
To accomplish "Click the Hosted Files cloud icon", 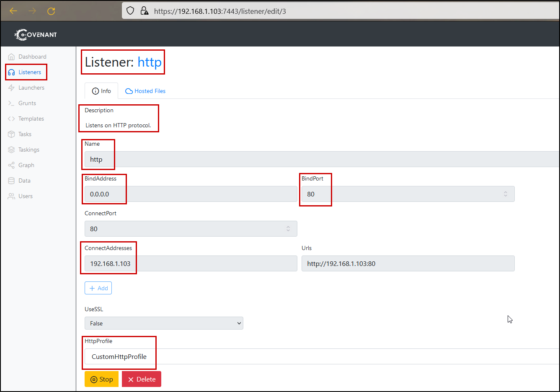I will (129, 91).
